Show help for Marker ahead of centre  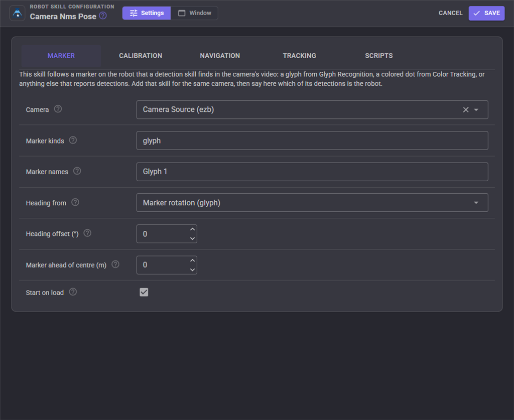point(115,264)
